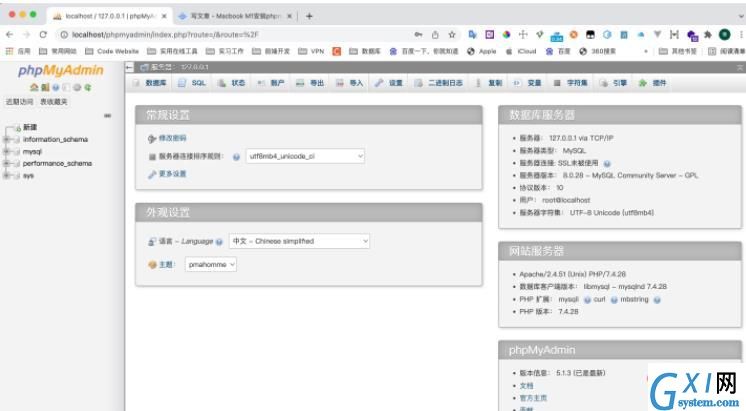Click help icon next to Language label
The width and height of the screenshot is (746, 411).
(x=219, y=242)
